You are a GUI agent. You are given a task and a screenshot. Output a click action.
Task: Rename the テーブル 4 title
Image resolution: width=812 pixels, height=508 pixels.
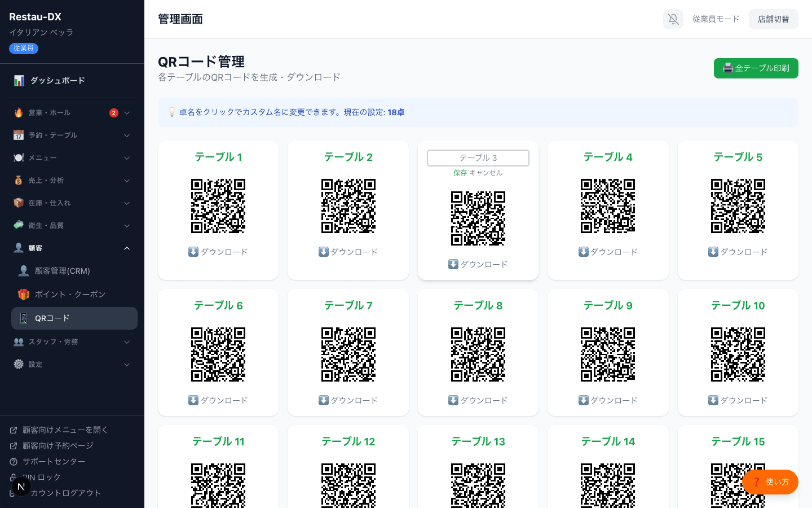pos(608,157)
